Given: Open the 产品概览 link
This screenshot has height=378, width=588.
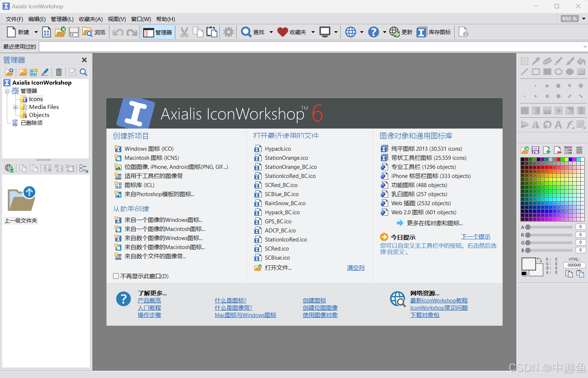Looking at the screenshot, I should click(149, 300).
